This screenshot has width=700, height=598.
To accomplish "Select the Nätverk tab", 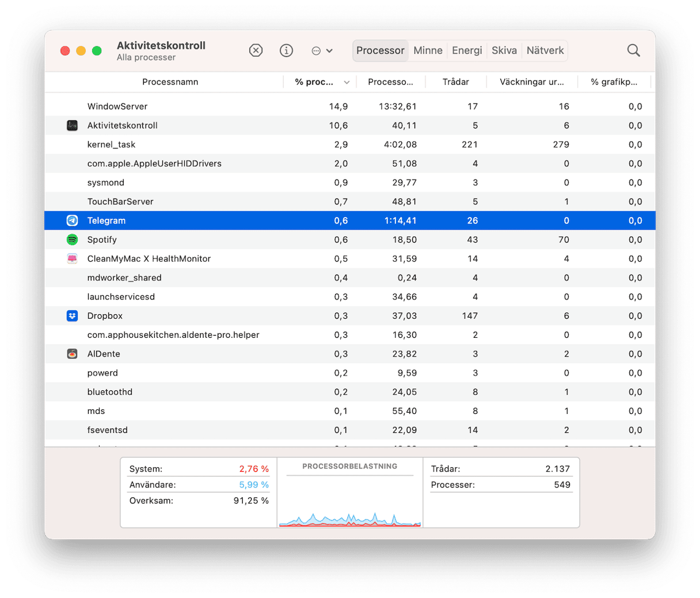I will 545,51.
